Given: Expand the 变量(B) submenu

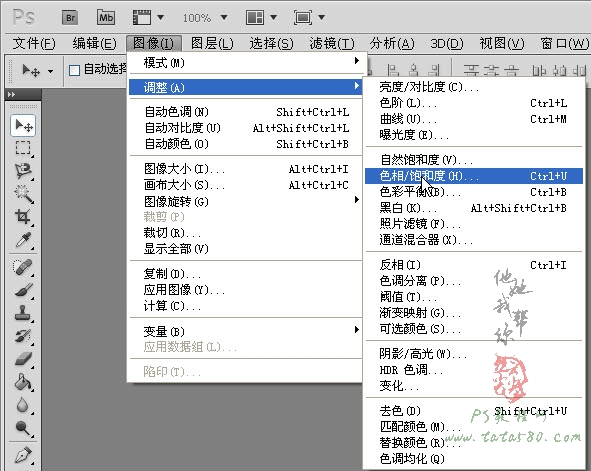Looking at the screenshot, I should 246,331.
